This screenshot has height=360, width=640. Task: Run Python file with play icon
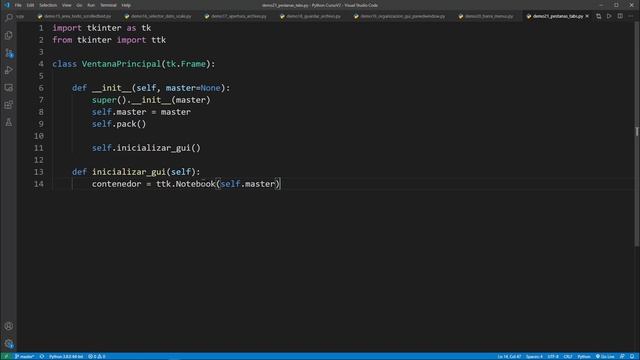[609, 16]
